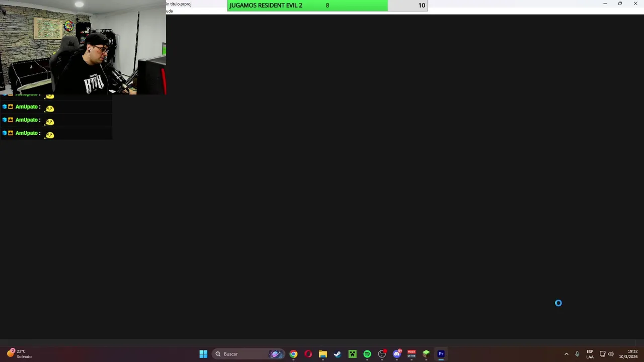Switch to OBS Studio in the taskbar
Screen dimensions: 644x362
coord(382,354)
